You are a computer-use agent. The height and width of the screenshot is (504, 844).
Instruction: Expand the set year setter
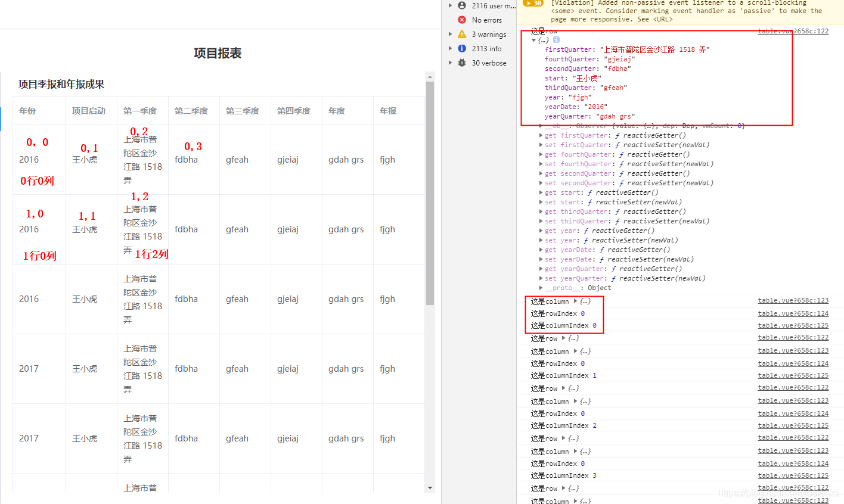click(541, 240)
